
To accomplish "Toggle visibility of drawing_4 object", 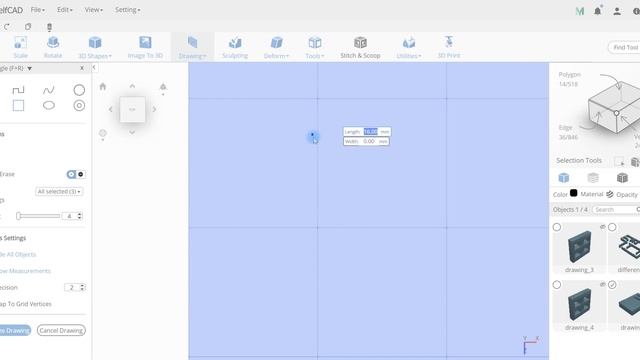I will pyautogui.click(x=602, y=284).
